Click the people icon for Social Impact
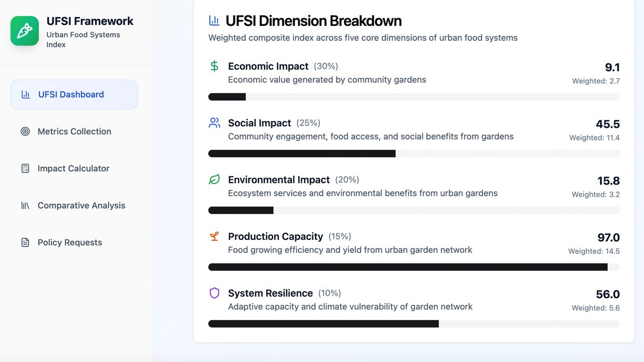Screen dimensions: 644x362 [214, 123]
